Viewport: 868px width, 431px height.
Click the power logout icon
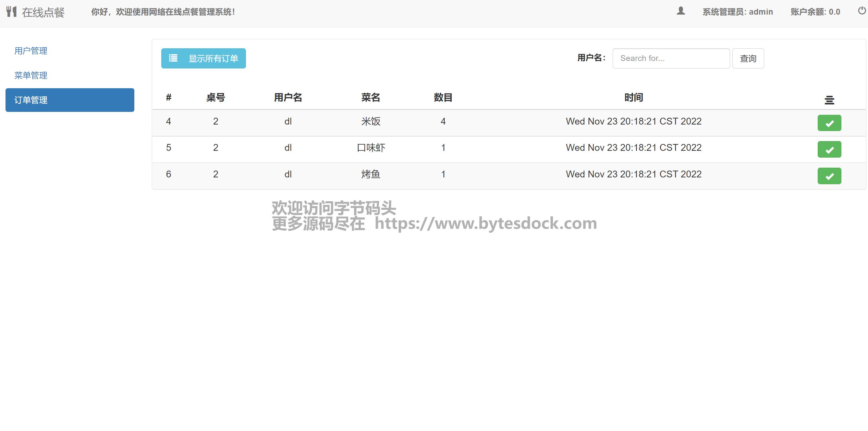pos(862,11)
